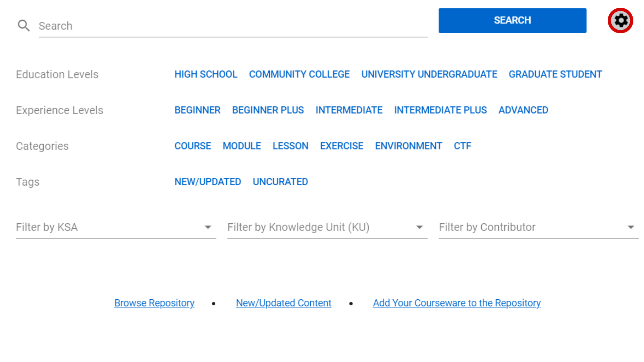
Task: Toggle BEGINNER experience level filter
Action: click(197, 110)
